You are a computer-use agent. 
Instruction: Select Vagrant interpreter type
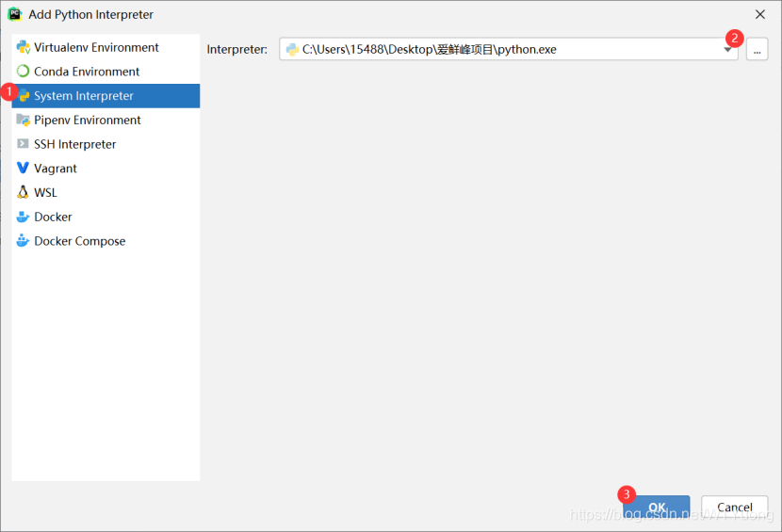pyautogui.click(x=106, y=168)
